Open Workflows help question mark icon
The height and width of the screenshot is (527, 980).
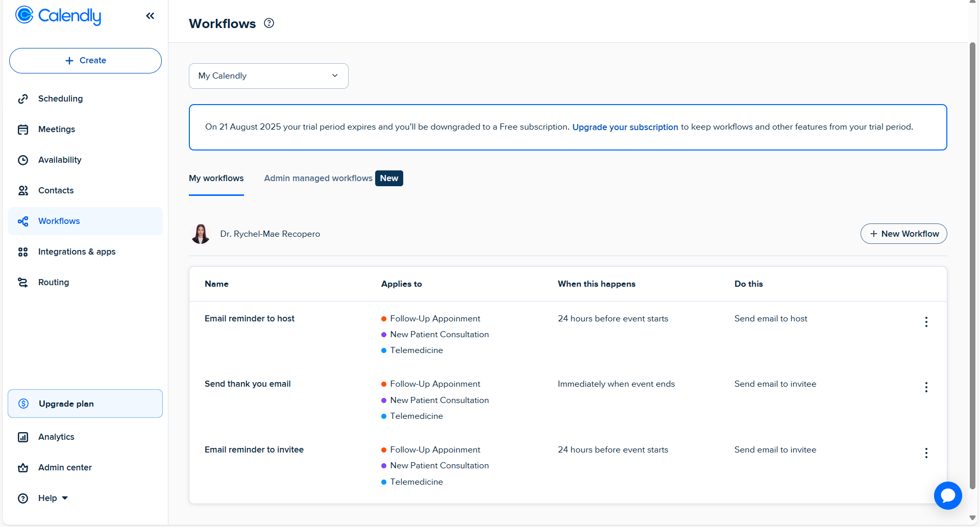tap(269, 23)
